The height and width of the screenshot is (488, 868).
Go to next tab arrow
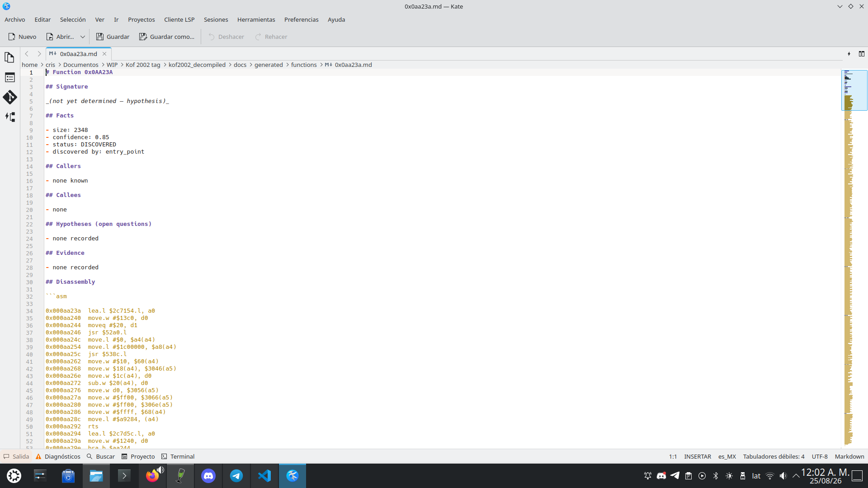point(39,54)
